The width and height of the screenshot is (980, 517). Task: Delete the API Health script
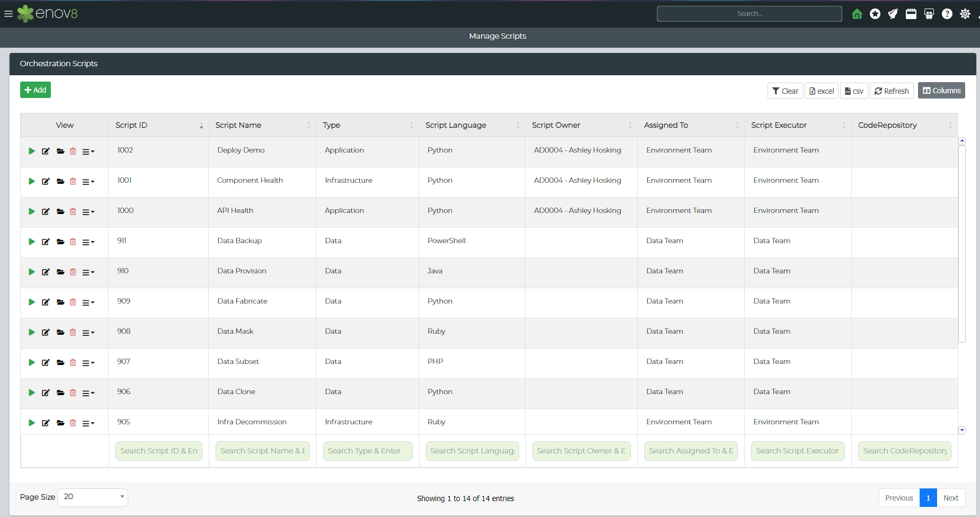[x=73, y=212]
